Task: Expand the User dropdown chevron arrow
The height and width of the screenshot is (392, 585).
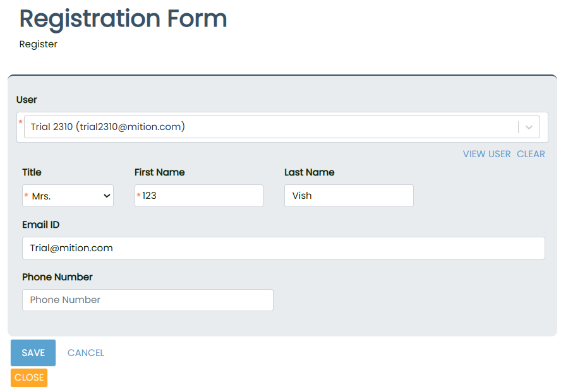Action: 529,127
